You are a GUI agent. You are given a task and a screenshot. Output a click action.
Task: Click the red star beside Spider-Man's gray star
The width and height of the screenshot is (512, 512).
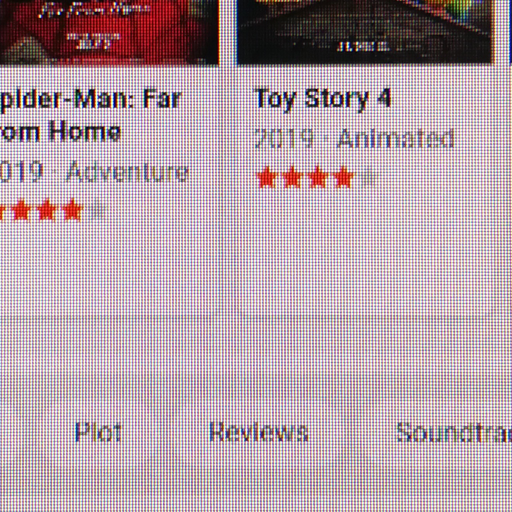pyautogui.click(x=72, y=210)
